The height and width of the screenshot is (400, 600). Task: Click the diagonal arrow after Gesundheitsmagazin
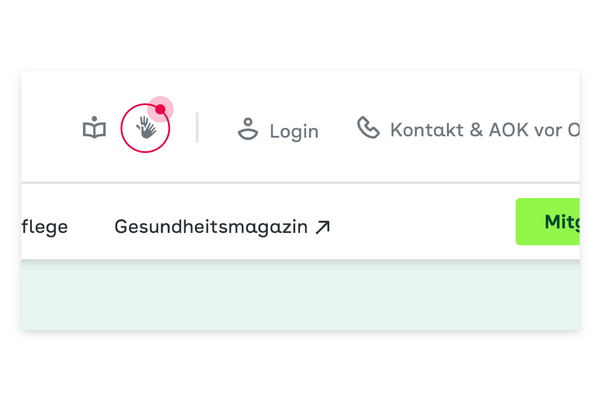point(322,227)
